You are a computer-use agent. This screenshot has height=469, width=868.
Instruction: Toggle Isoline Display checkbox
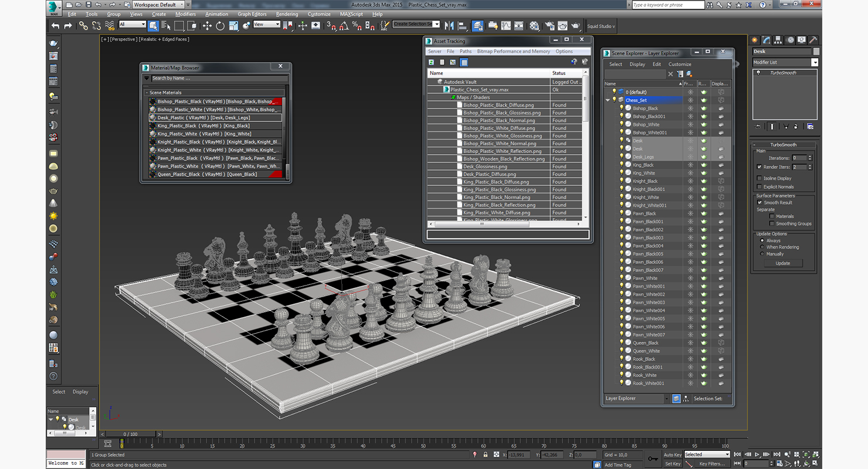(759, 178)
